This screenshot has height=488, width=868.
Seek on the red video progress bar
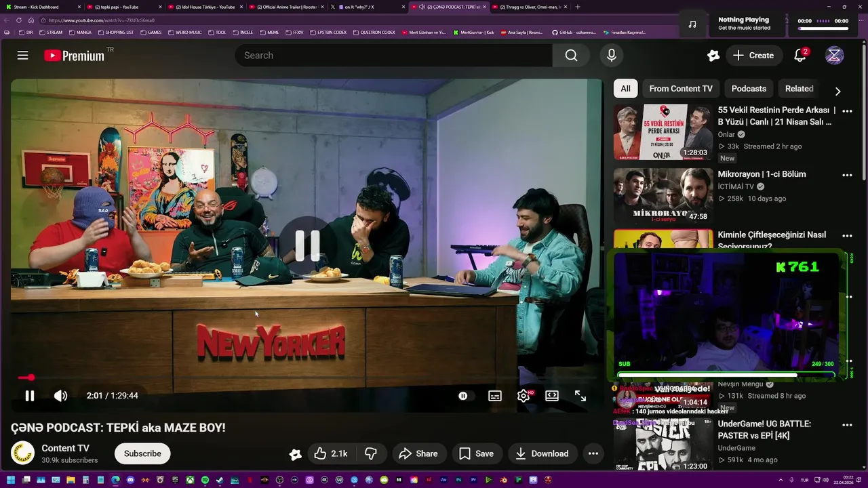coord(307,378)
